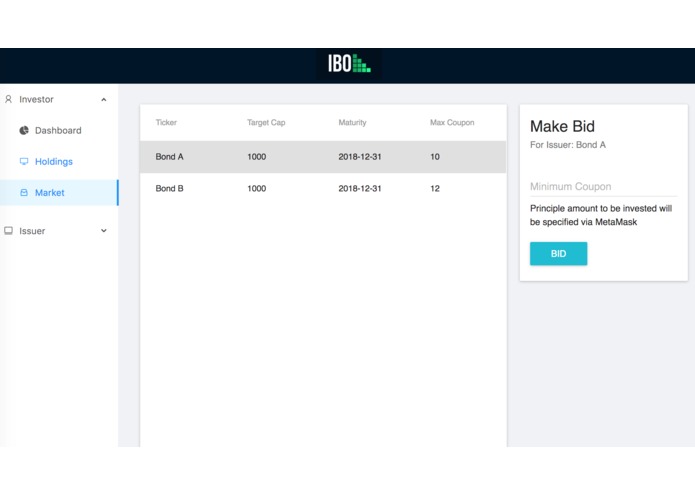Click Bond B maturity date 2018-12-31
This screenshot has width=695, height=494.
click(x=360, y=188)
